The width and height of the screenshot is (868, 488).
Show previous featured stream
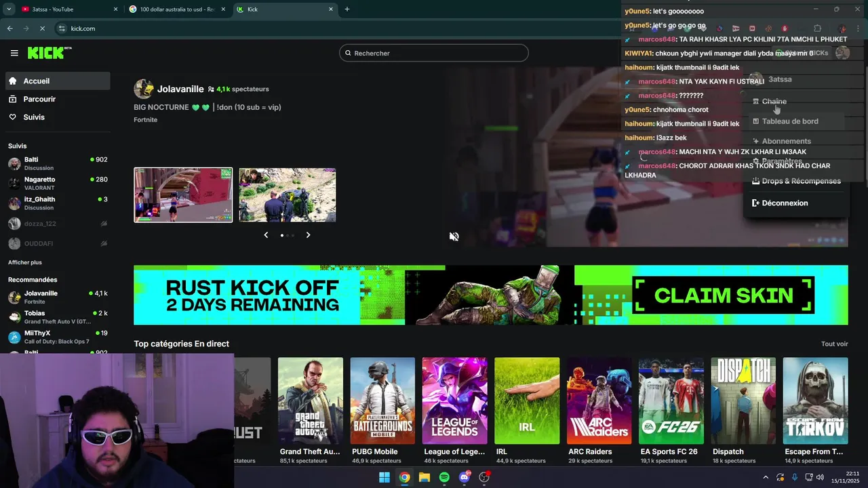(x=266, y=235)
